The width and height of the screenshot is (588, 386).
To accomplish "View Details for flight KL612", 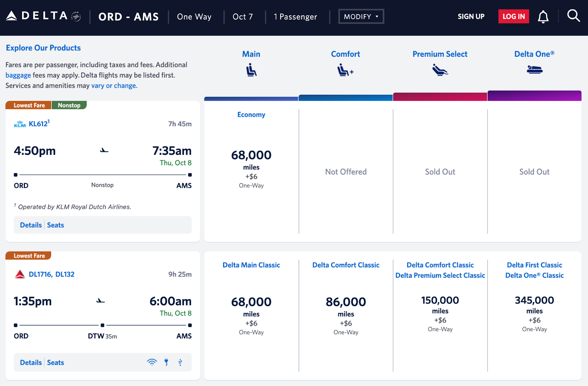I will pos(31,225).
